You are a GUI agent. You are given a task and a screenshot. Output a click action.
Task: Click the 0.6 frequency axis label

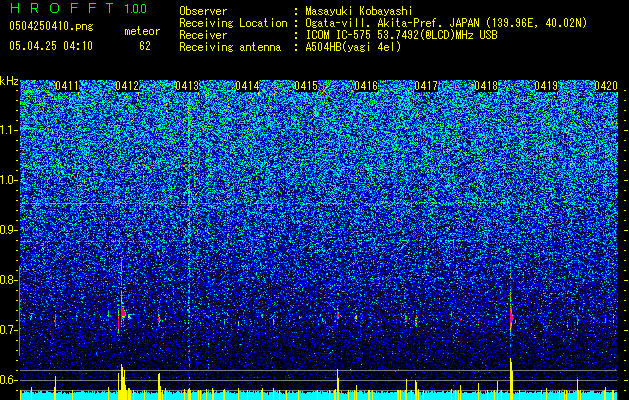[x=9, y=380]
